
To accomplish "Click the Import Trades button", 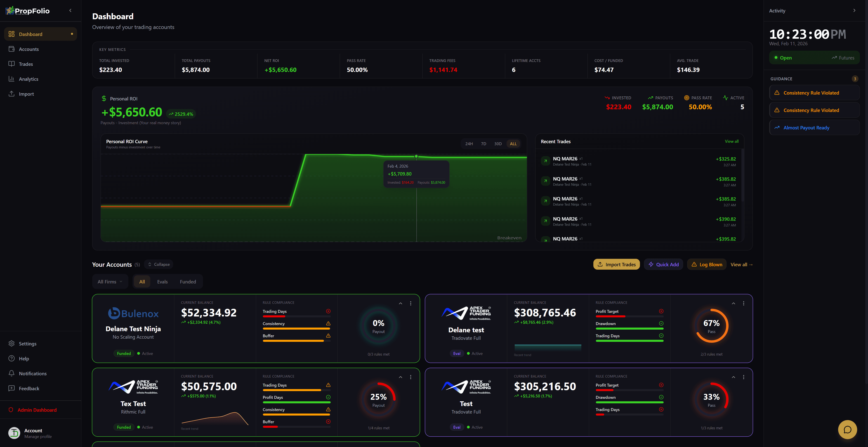I will [616, 264].
